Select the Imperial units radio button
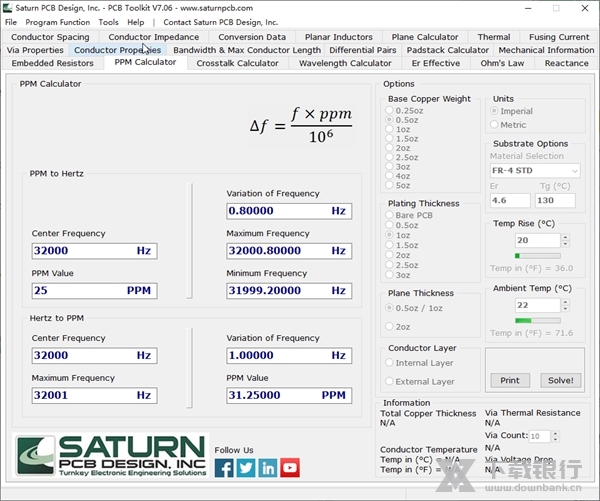 [494, 111]
